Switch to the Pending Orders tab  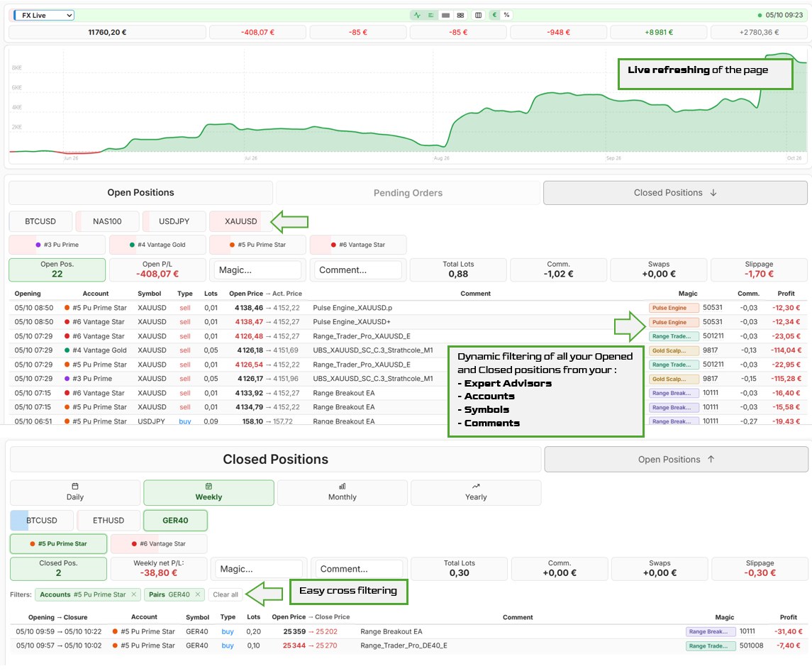pos(408,193)
